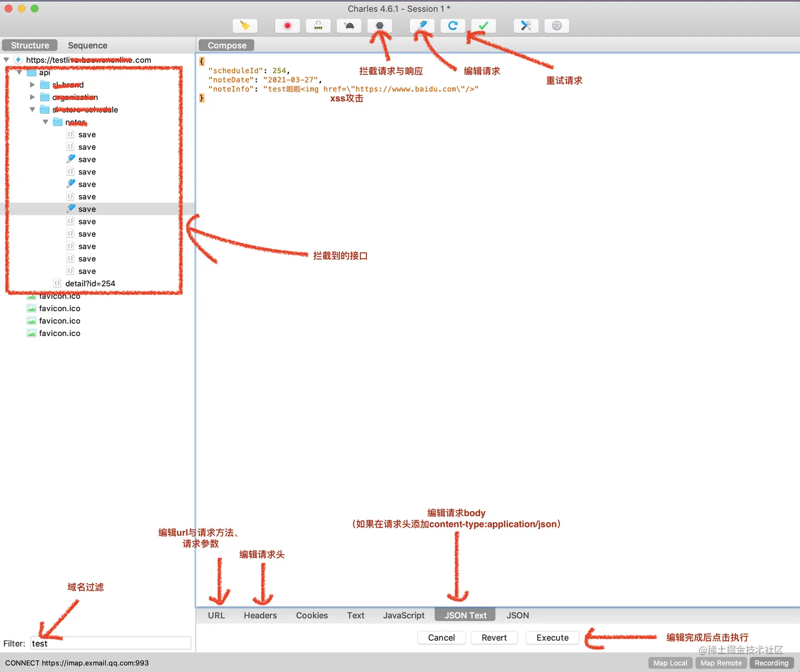Open the JavaScript tab
Viewport: 800px width, 672px height.
[x=404, y=615]
